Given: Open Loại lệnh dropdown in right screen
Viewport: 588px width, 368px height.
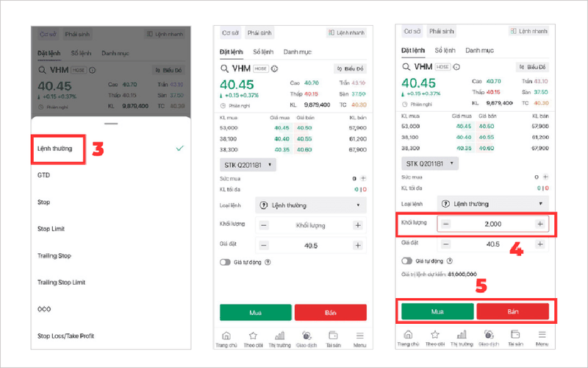Looking at the screenshot, I should click(x=492, y=204).
